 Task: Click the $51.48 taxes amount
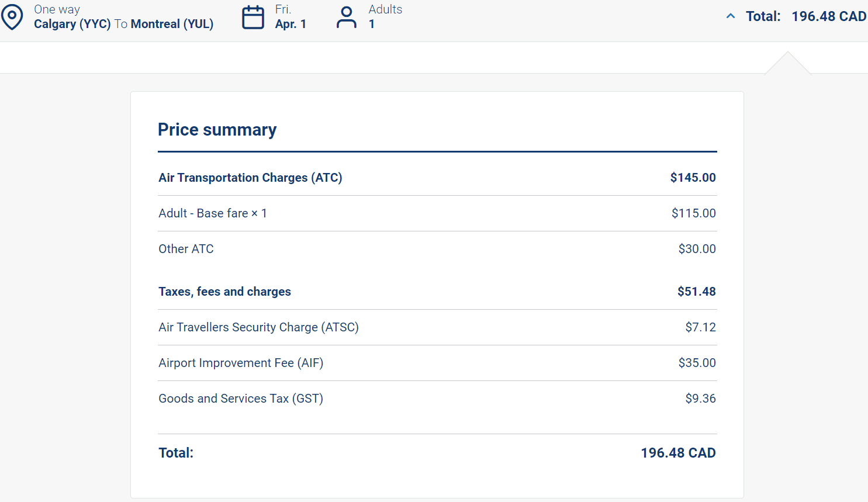point(696,292)
